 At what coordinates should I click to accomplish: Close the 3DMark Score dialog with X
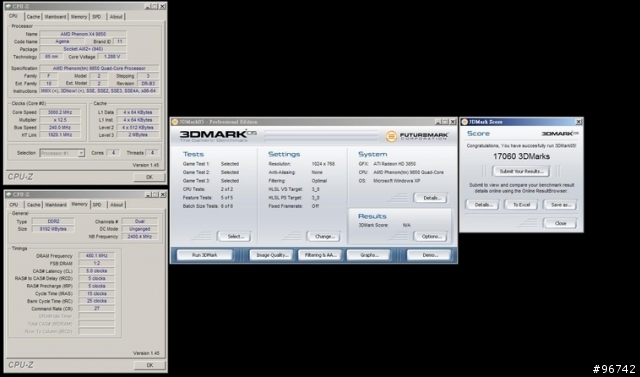[578, 122]
